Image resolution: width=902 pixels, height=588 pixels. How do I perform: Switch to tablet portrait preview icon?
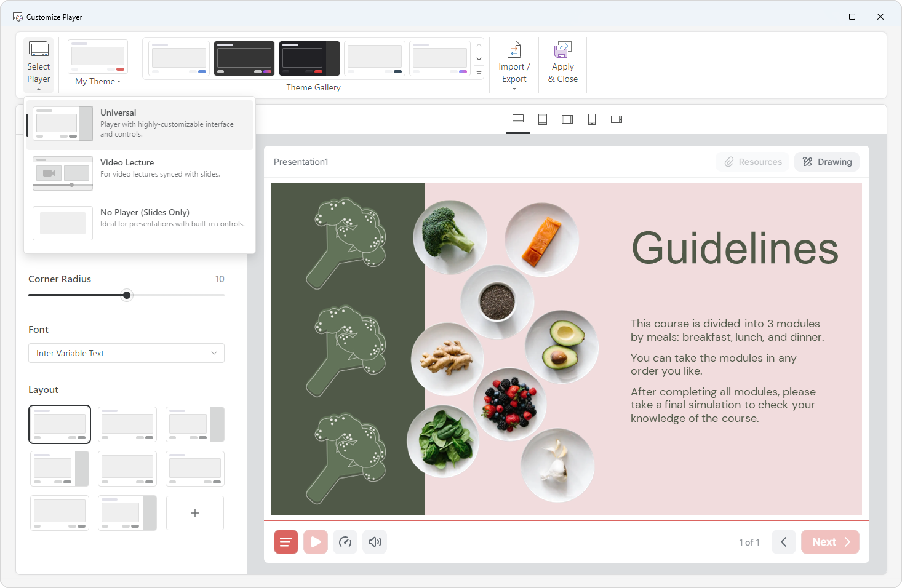tap(542, 119)
